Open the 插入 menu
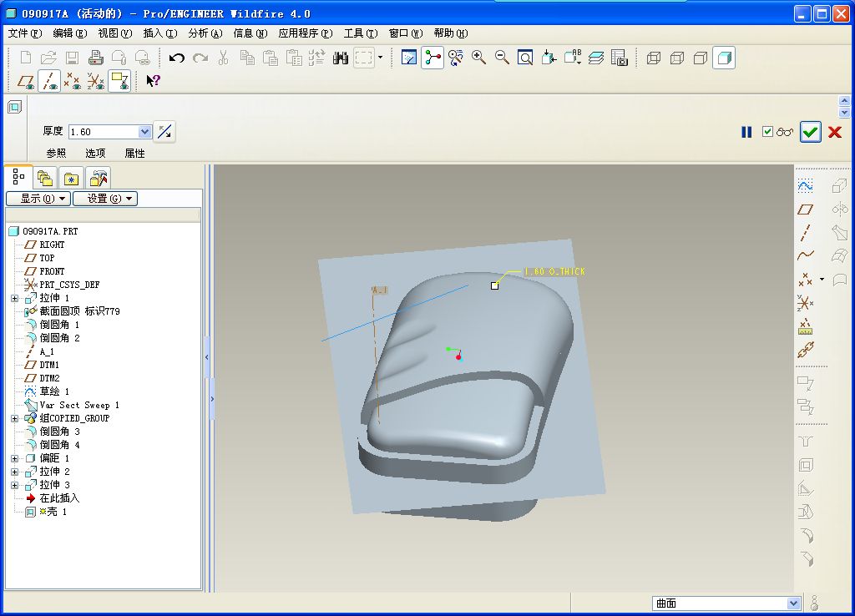855x616 pixels. [160, 33]
